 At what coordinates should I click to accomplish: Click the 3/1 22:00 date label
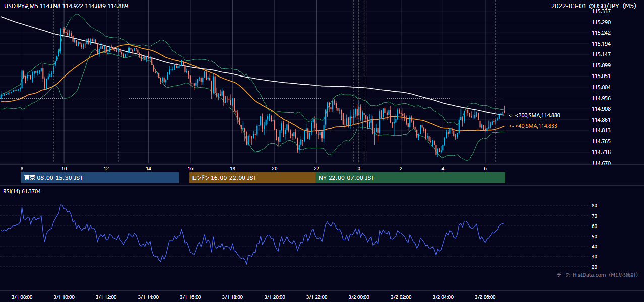316,297
